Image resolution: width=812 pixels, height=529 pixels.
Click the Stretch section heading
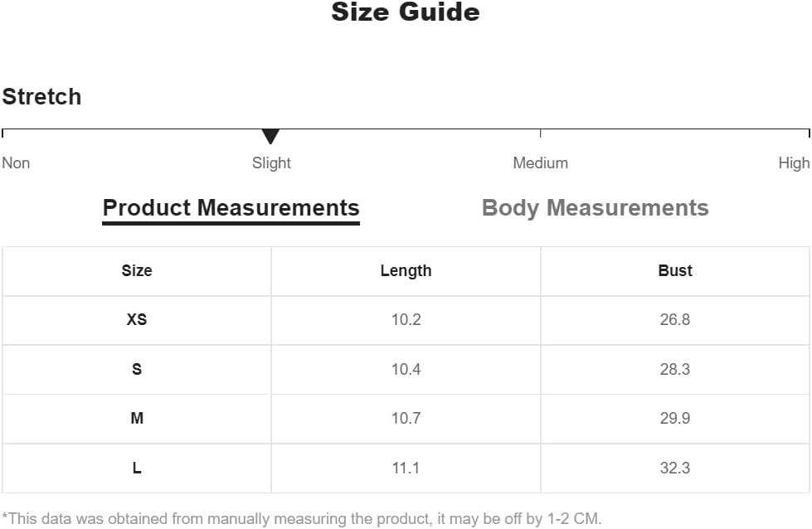(x=41, y=97)
